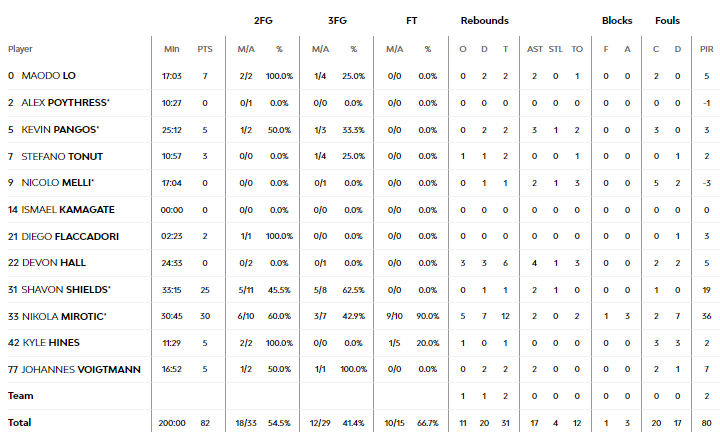Click the PIR column header
720x432 pixels.
point(707,49)
